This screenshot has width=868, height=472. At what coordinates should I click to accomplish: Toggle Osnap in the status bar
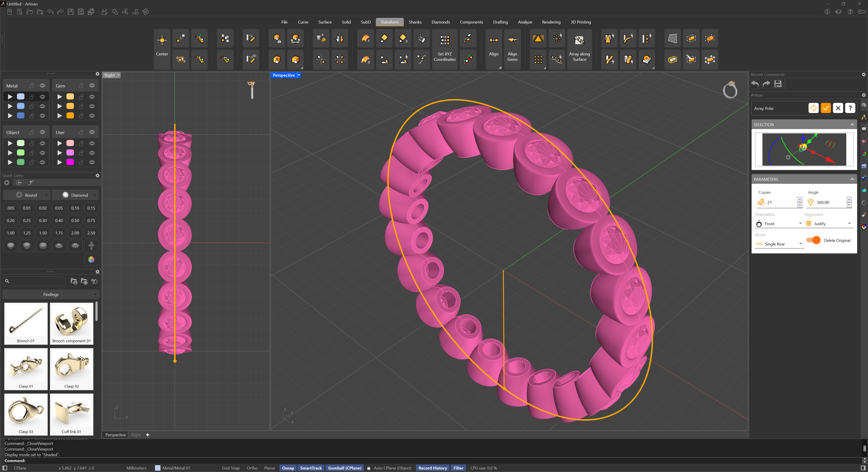click(x=288, y=468)
